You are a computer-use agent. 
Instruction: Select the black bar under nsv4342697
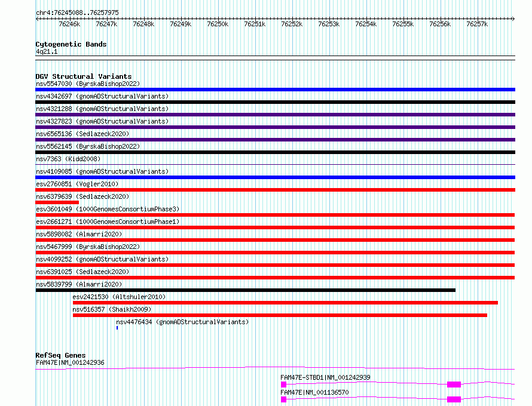(x=275, y=102)
